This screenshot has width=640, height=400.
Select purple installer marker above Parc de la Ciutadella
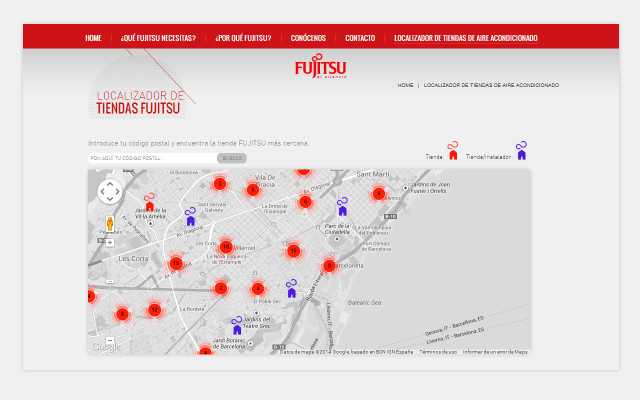[342, 207]
